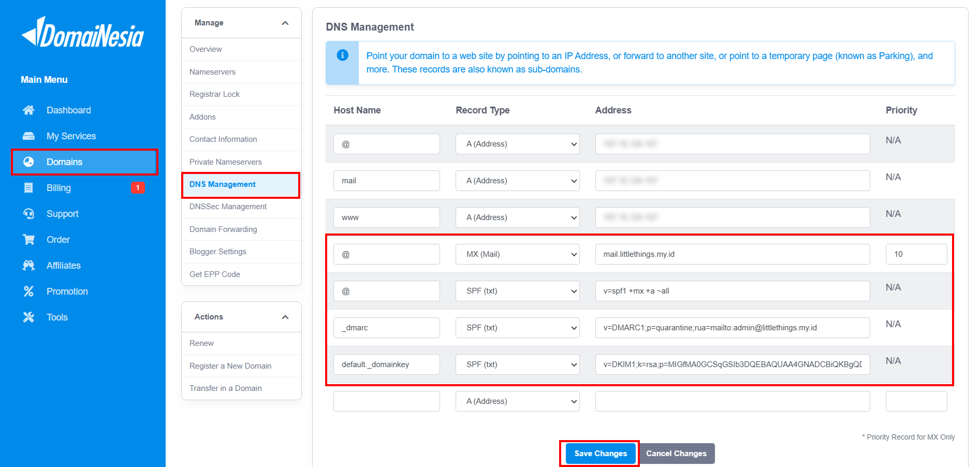
Task: Select the My Services icon
Action: (30, 136)
